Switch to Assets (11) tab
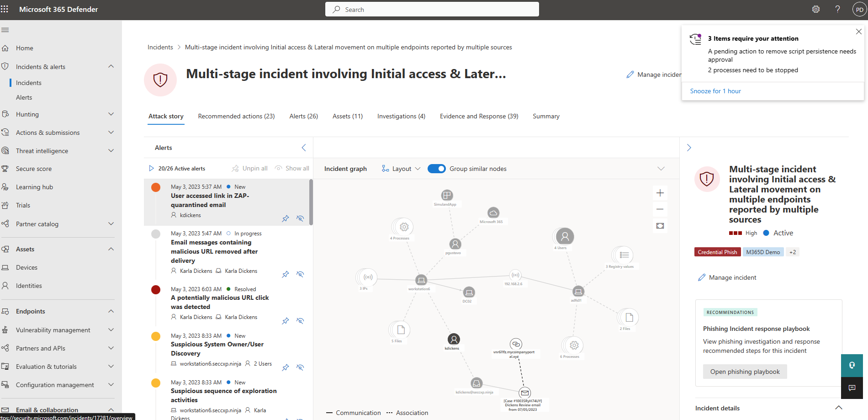Screen dimensions: 868x420 348,116
